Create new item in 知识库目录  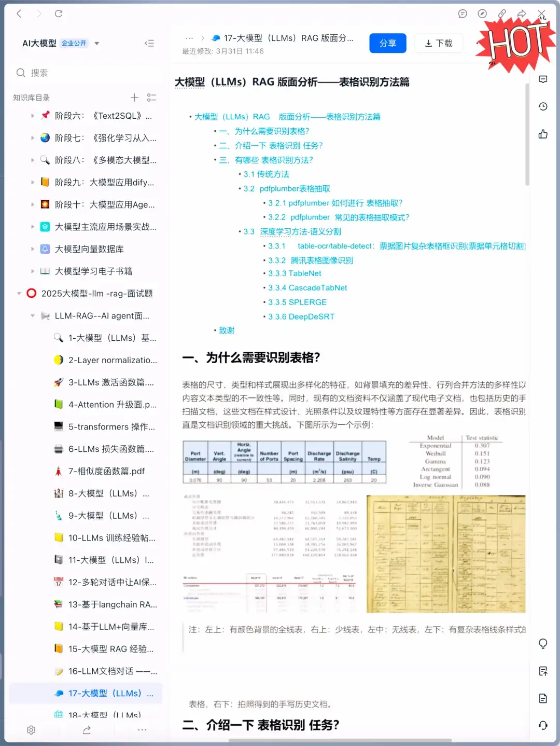pyautogui.click(x=134, y=97)
